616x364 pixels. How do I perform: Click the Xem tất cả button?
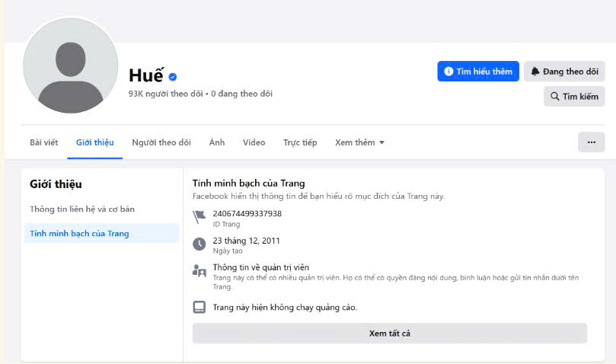pos(390,334)
